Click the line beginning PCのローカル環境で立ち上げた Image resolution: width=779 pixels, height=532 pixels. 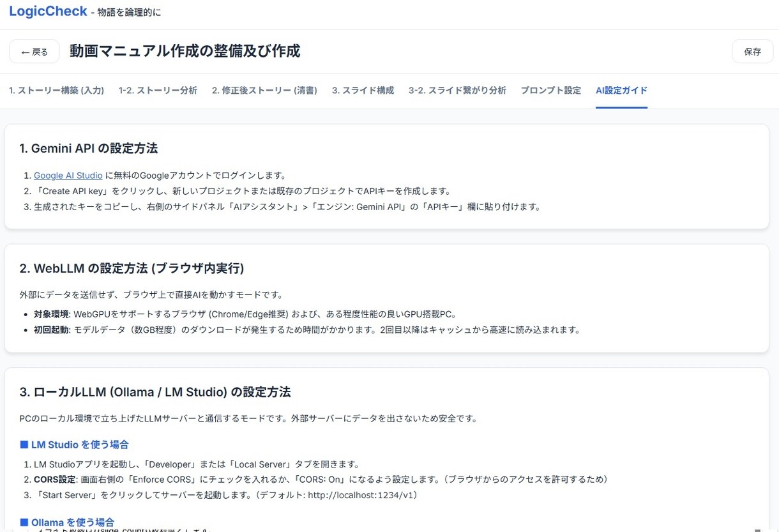click(248, 419)
